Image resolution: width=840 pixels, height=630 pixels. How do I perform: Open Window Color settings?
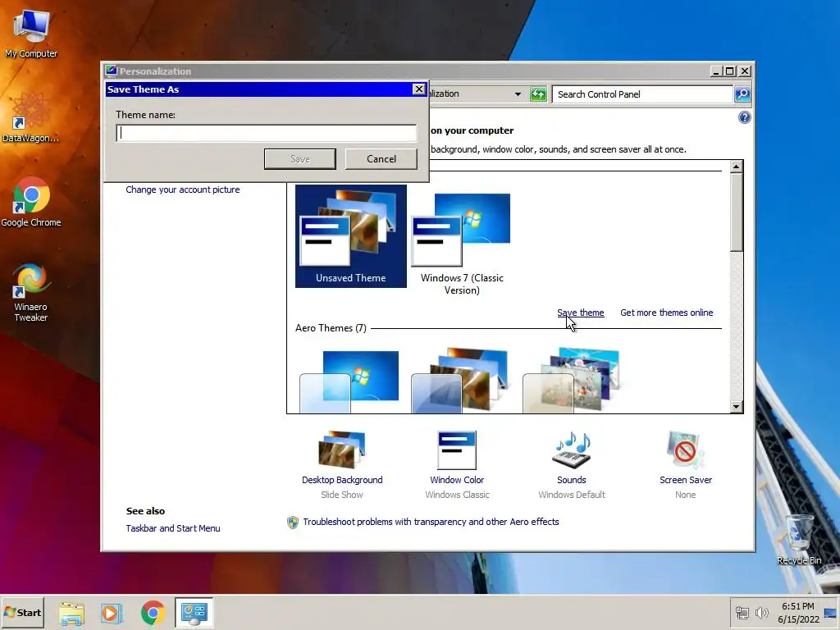click(457, 465)
